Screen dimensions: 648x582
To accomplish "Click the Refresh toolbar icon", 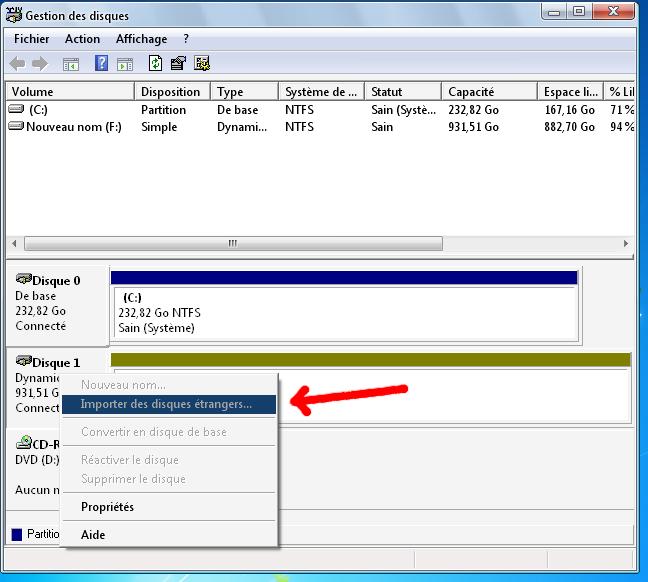I will point(155,63).
